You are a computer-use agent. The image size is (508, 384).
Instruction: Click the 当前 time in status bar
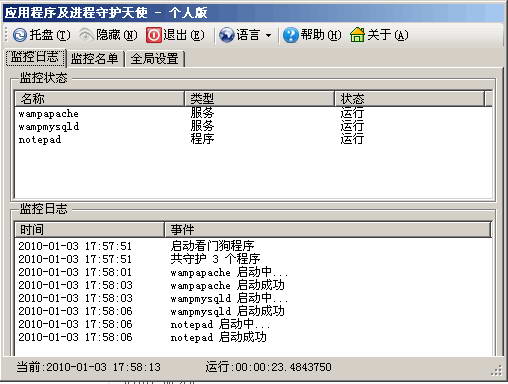(89, 367)
